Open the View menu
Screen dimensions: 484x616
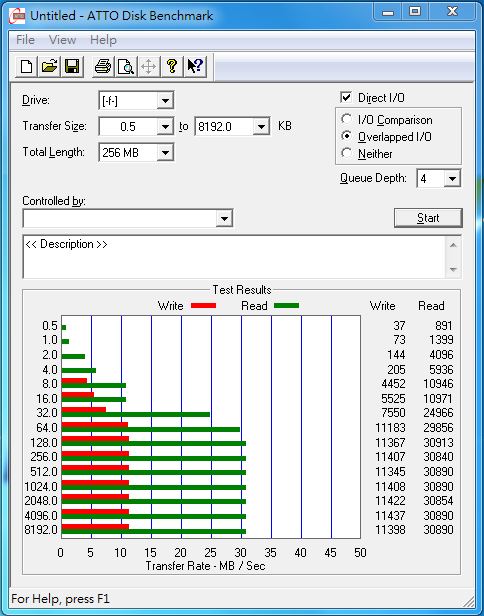pos(62,40)
